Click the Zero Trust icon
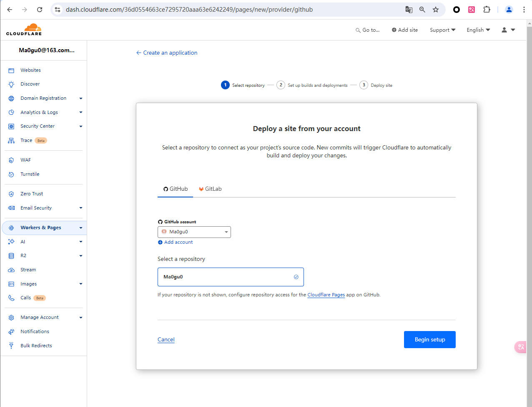This screenshot has width=532, height=407. [x=11, y=194]
